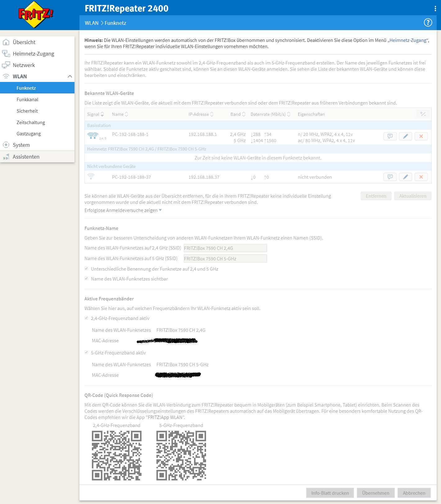Screen dimensions: 441x504
Task: Click the 2,4 GHz SSID input field
Action: tap(225, 248)
